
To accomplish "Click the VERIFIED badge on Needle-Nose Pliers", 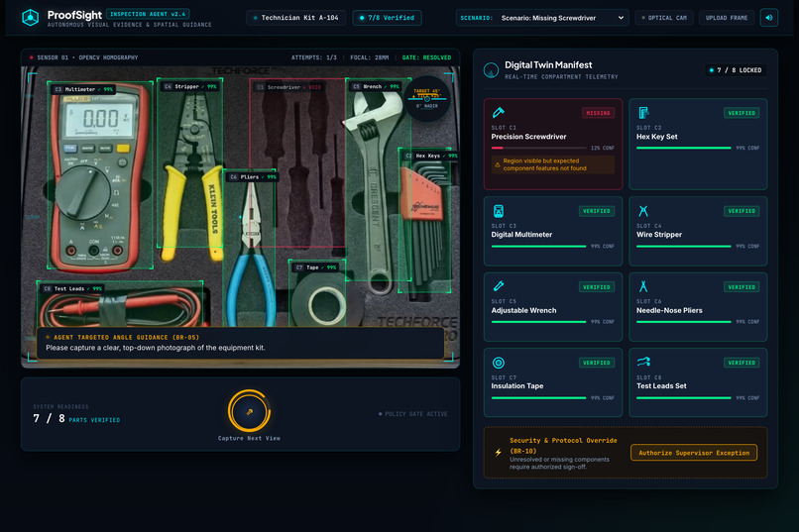I will (742, 287).
